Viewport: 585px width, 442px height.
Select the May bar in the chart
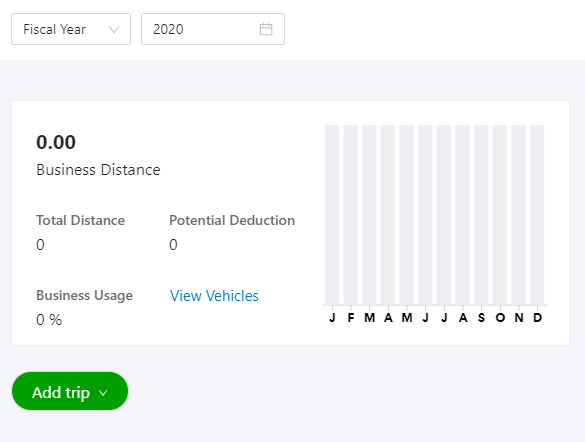[407, 214]
